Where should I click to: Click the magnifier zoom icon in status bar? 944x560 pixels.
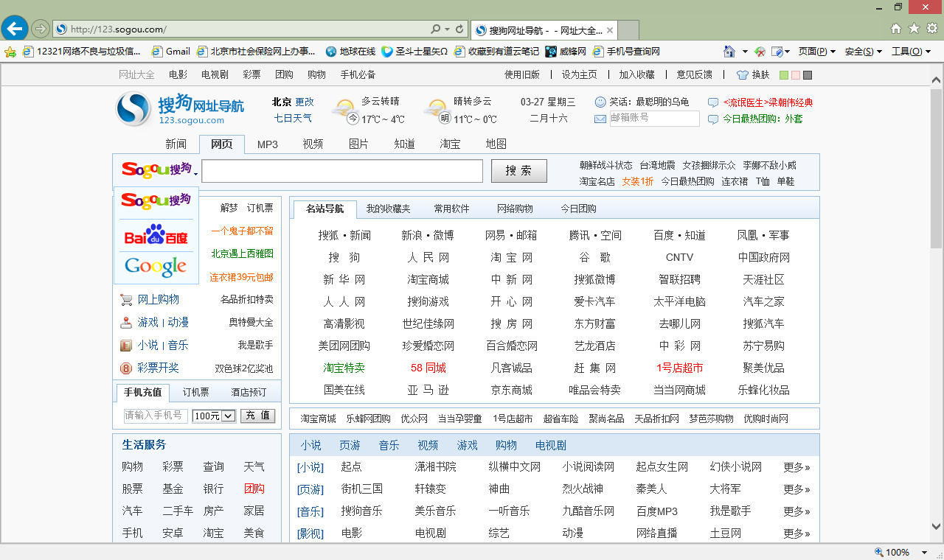(878, 552)
